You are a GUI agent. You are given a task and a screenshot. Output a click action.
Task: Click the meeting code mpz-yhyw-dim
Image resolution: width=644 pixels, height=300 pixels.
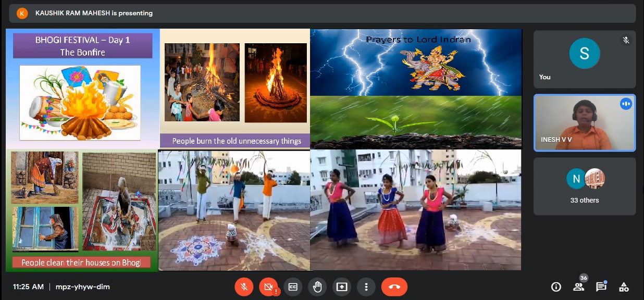(x=82, y=287)
